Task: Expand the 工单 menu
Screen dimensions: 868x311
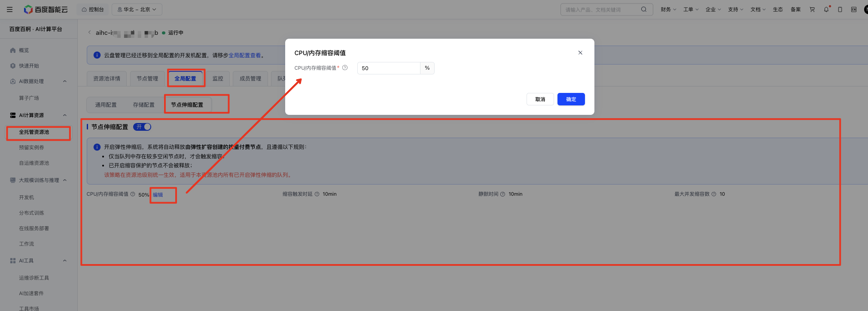Action: coord(691,9)
